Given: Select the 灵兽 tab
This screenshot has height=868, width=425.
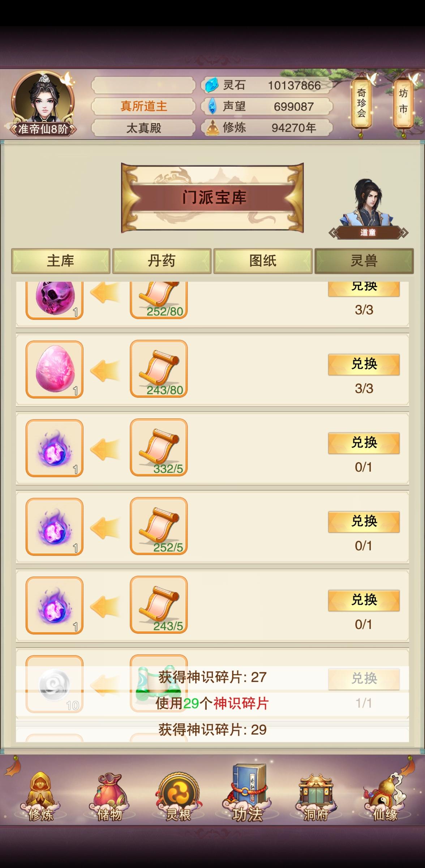Looking at the screenshot, I should pos(364,261).
